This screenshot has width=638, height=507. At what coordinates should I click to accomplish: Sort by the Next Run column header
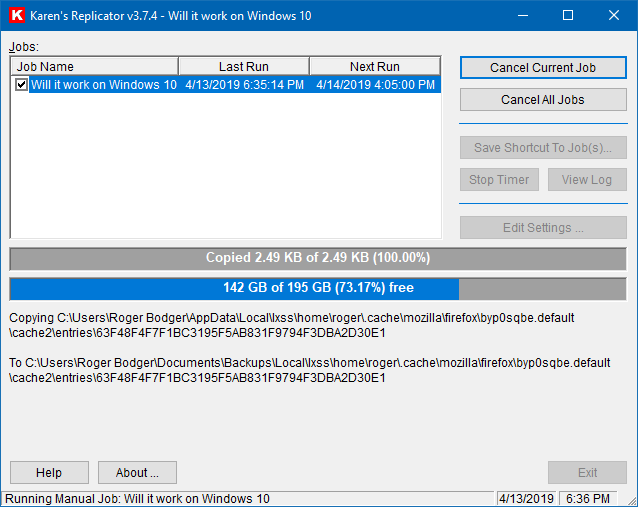375,66
